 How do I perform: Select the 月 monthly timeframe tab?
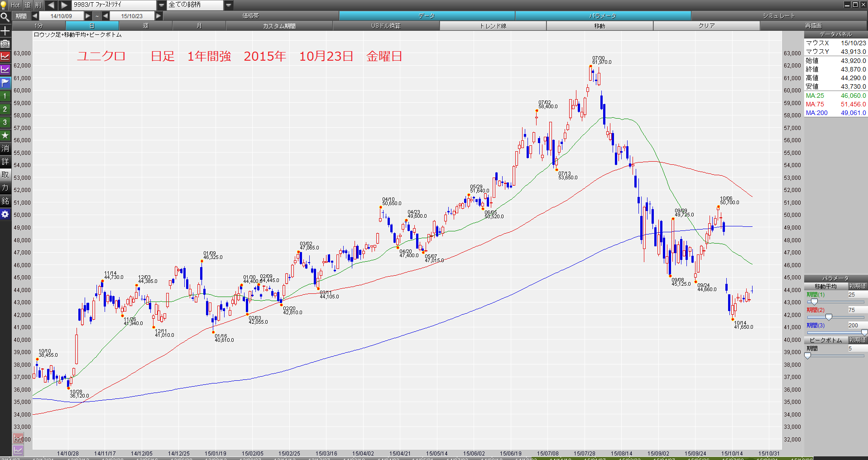pos(199,26)
